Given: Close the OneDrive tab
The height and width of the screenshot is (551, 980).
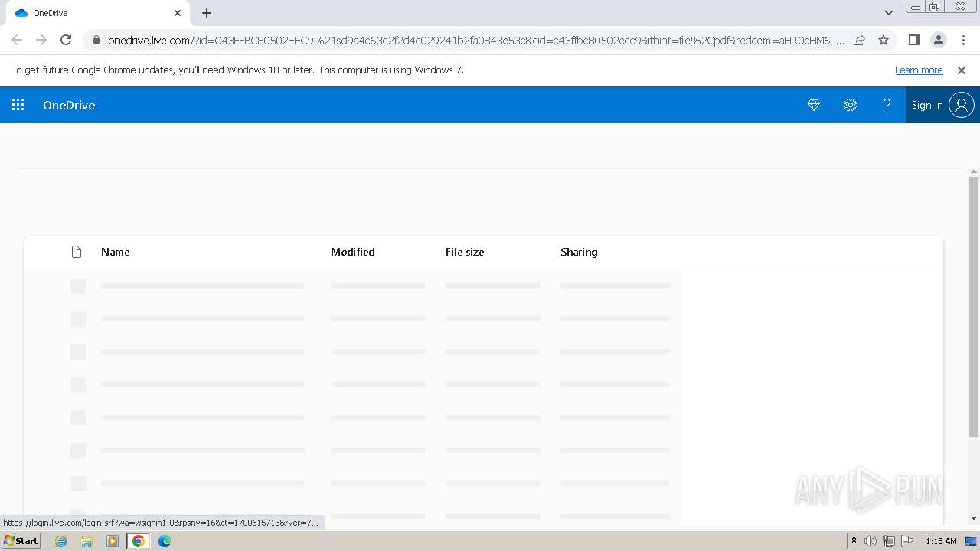Looking at the screenshot, I should 178,13.
